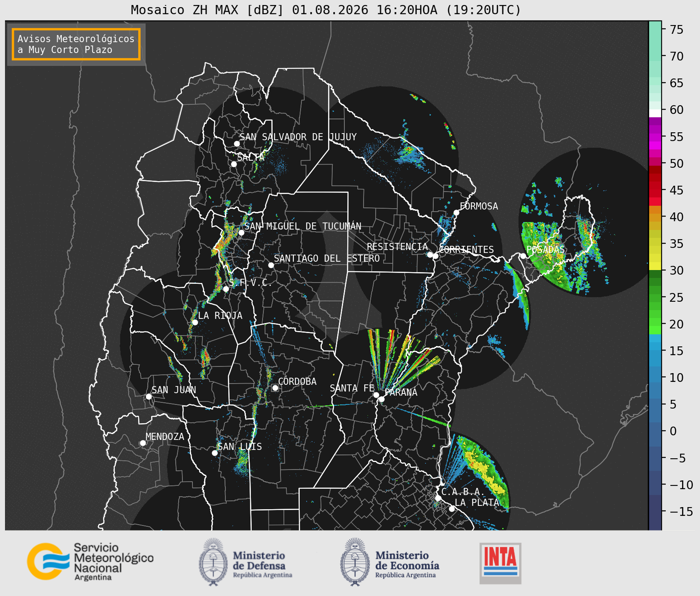Select the Salta city marker dot

[x=234, y=164]
